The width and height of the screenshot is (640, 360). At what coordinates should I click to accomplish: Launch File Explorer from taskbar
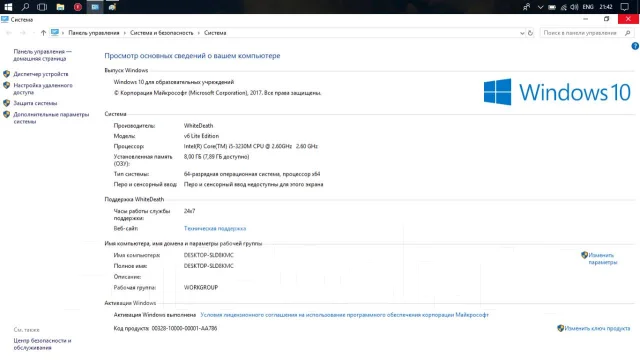click(60, 7)
